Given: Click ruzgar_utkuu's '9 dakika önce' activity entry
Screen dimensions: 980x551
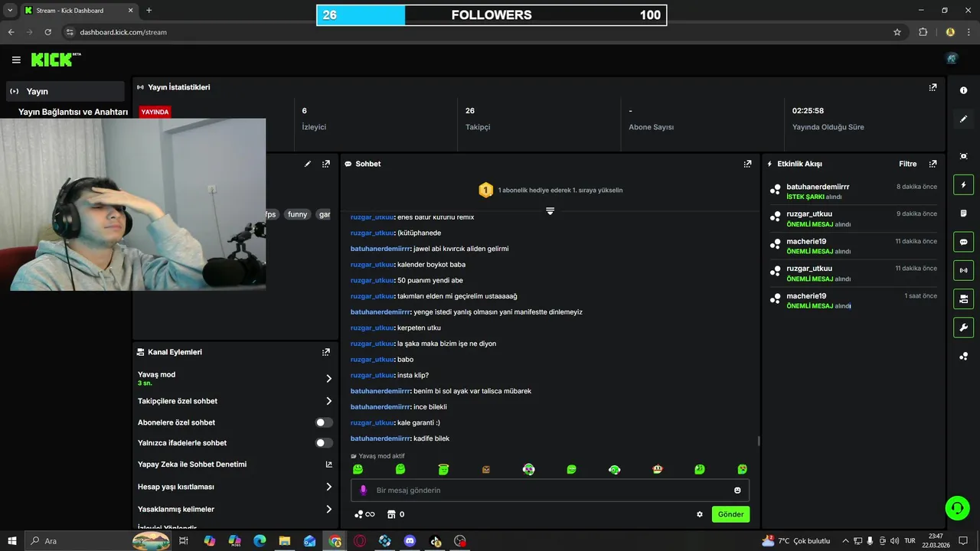Looking at the screenshot, I should click(x=854, y=219).
